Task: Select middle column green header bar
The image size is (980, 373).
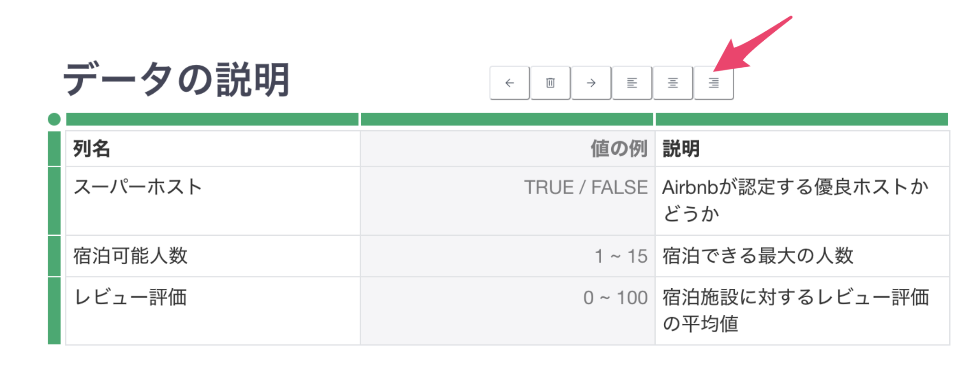Action: (507, 119)
